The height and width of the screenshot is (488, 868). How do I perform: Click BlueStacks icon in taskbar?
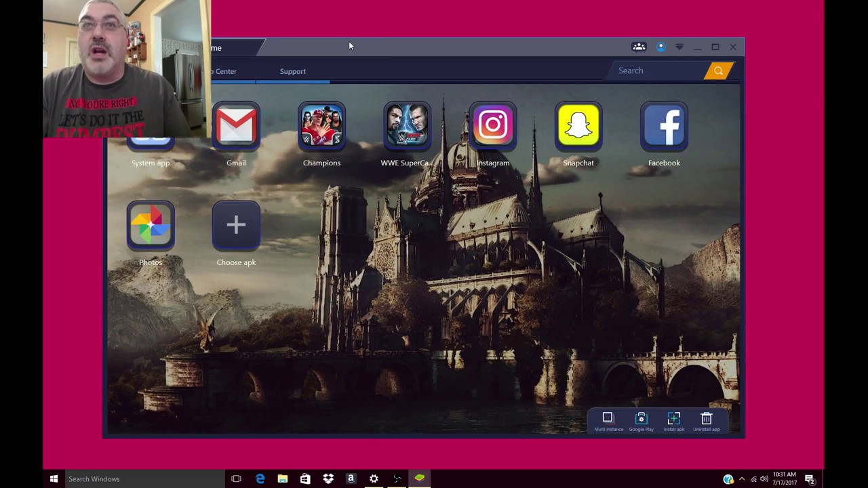[x=420, y=479]
